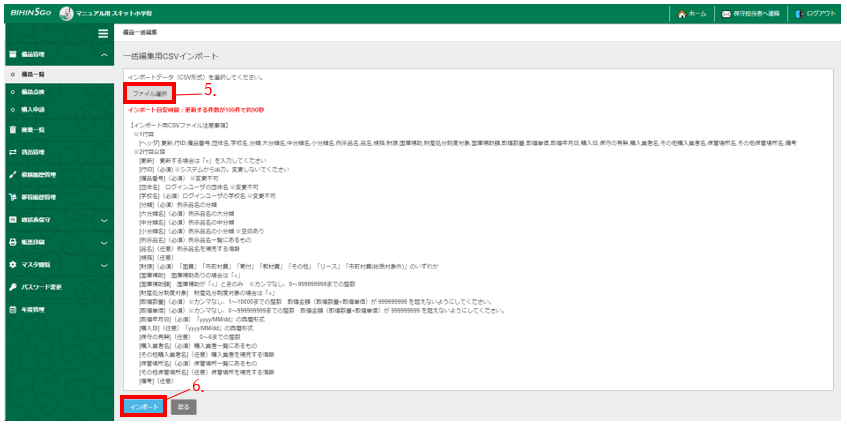Collapse the 備品管理 section chevron

pyautogui.click(x=104, y=55)
